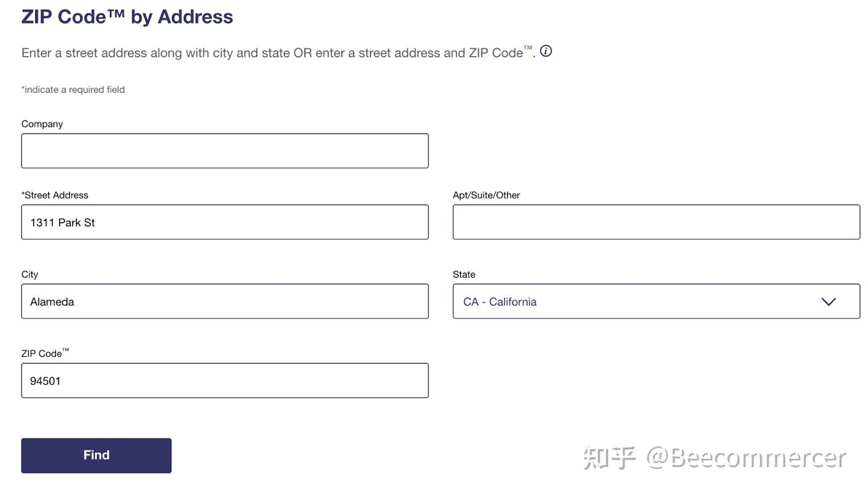Focus the empty Company input field
The width and height of the screenshot is (868, 493).
tap(225, 151)
